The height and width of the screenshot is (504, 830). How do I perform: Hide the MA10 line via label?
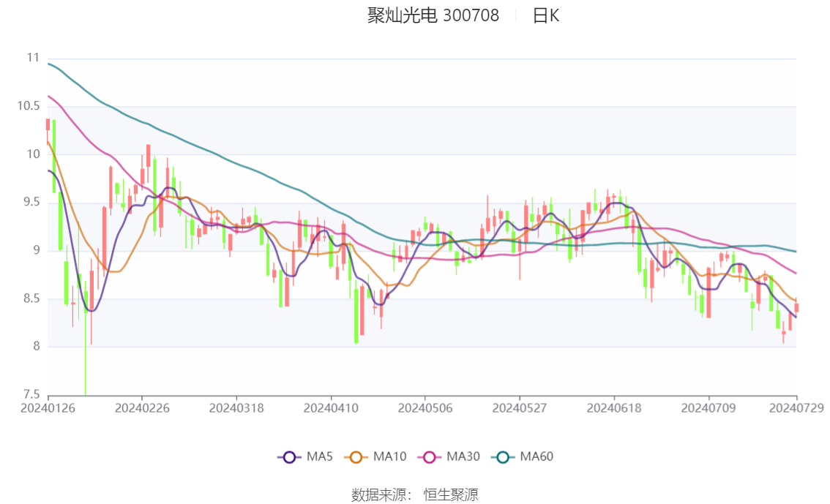click(389, 456)
